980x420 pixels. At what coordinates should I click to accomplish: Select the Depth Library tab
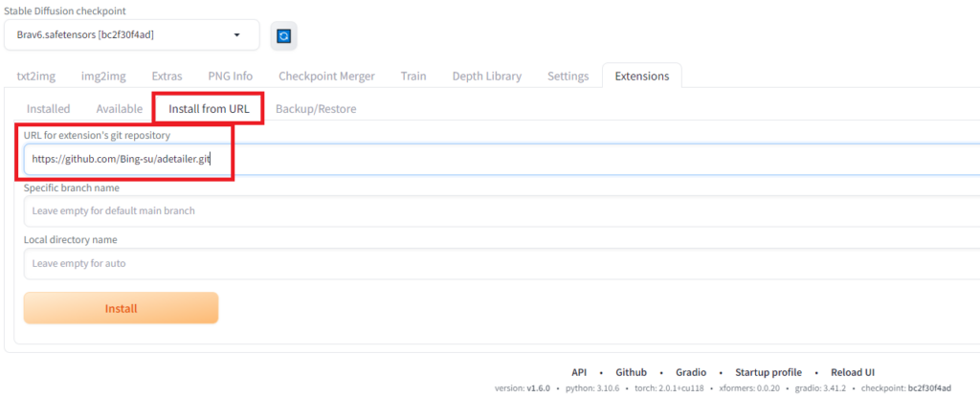point(487,77)
